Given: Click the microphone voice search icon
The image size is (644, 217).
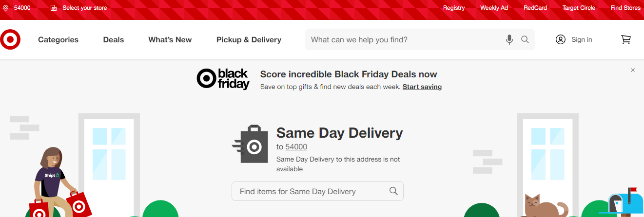Looking at the screenshot, I should [509, 39].
